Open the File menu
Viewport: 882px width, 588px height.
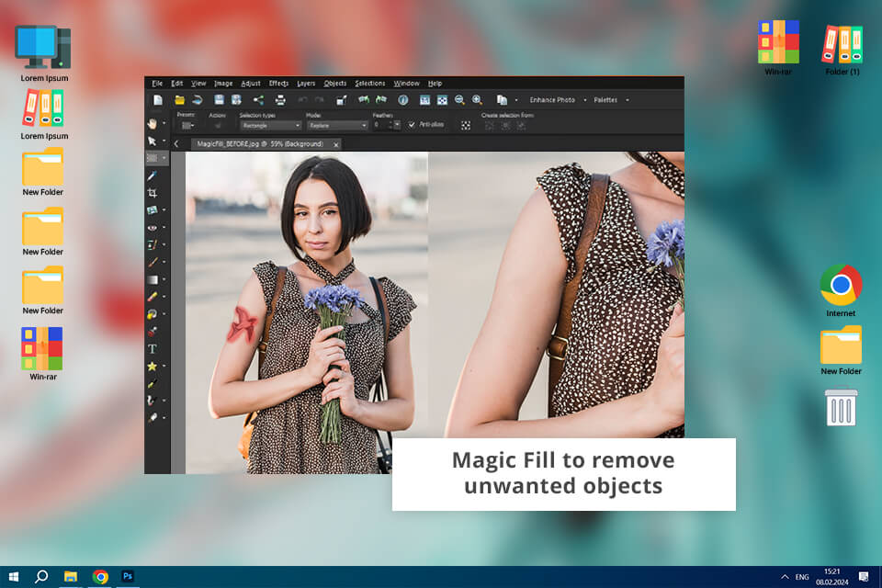(157, 84)
